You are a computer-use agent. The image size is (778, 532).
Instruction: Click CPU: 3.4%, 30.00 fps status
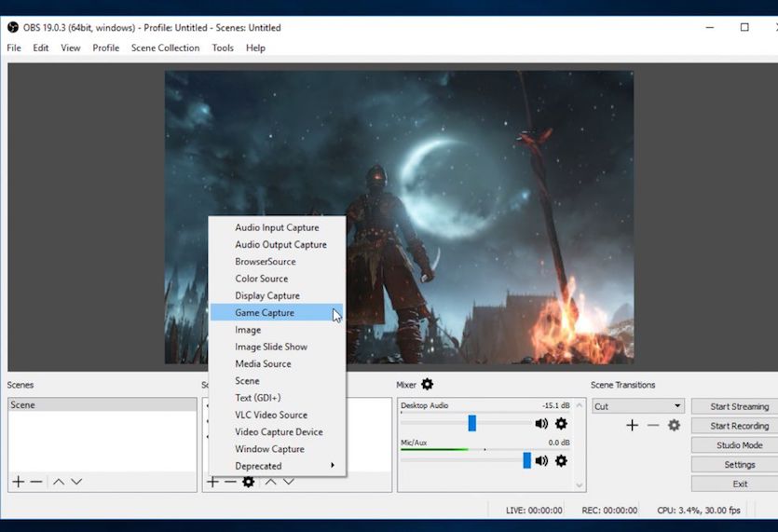point(699,511)
